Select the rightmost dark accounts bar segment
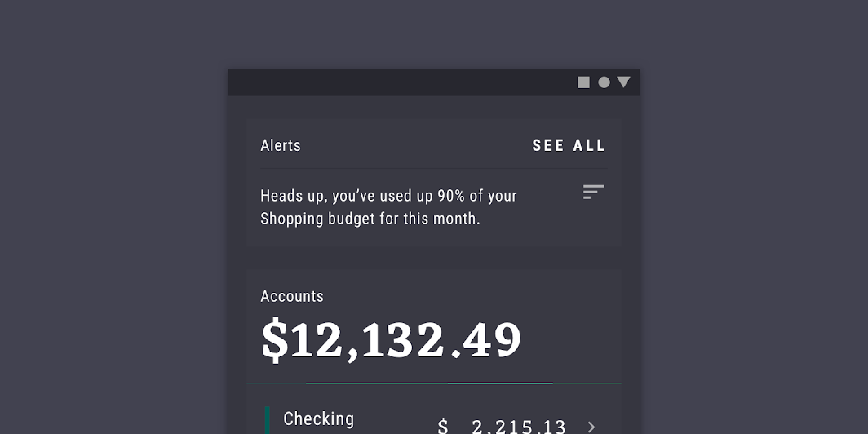The width and height of the screenshot is (868, 434). (587, 383)
